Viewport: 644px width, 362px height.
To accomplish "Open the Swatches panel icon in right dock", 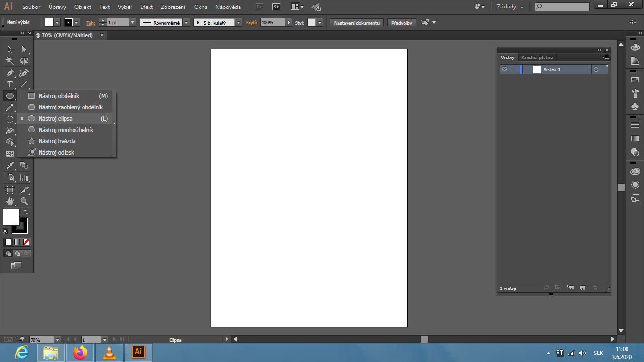I will point(635,80).
